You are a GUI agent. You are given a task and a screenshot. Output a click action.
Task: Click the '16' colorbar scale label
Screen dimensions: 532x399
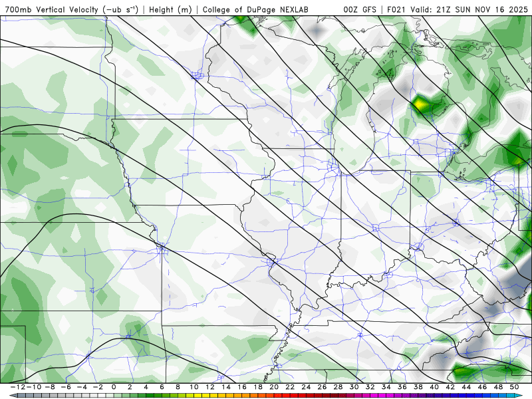pos(242,387)
